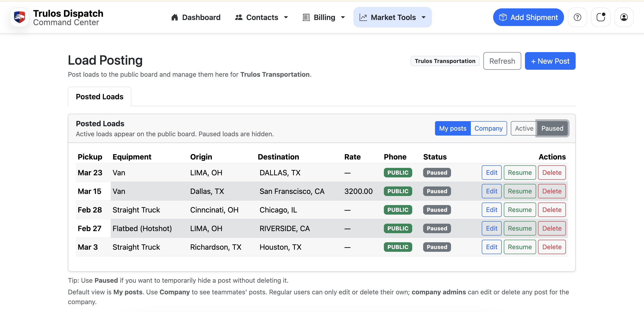Expand the Contacts dropdown arrow
The height and width of the screenshot is (312, 644).
click(x=286, y=17)
